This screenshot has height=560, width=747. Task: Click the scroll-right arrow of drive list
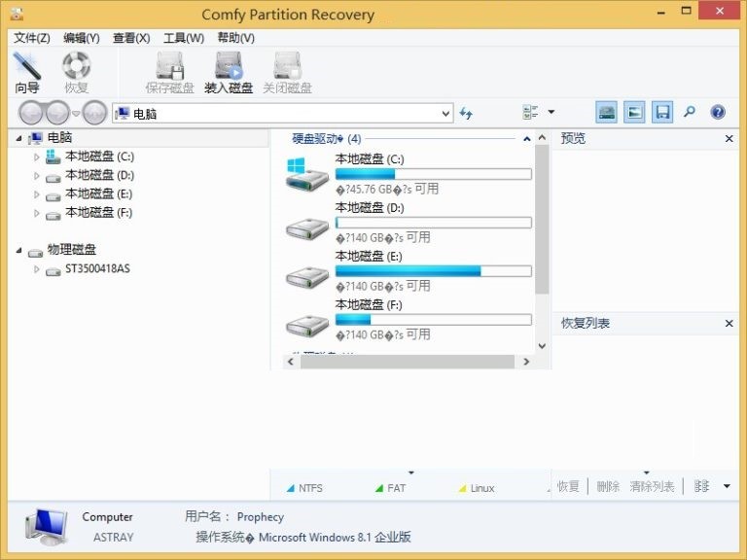[x=526, y=362]
